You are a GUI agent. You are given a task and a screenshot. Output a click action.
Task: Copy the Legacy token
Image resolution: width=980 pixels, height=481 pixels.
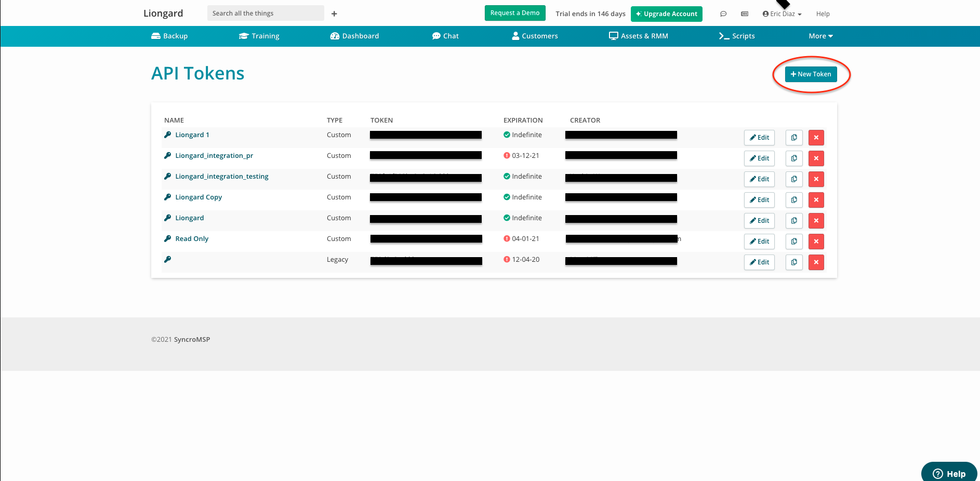coord(794,262)
